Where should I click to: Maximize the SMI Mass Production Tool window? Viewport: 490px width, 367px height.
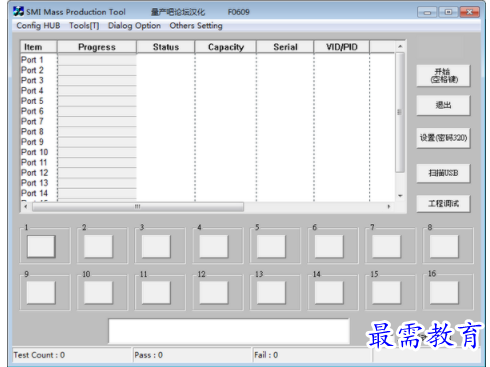tap(448, 12)
